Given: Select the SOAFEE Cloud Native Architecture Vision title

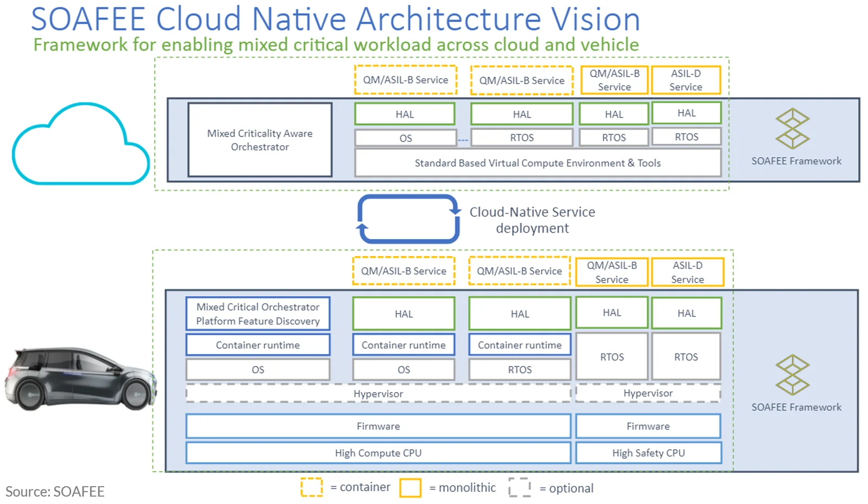Looking at the screenshot, I should (x=335, y=19).
